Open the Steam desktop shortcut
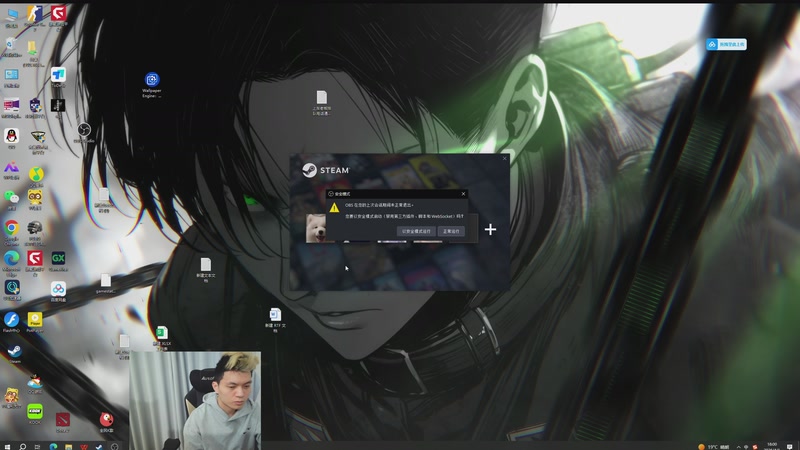This screenshot has width=800, height=450. [x=14, y=354]
